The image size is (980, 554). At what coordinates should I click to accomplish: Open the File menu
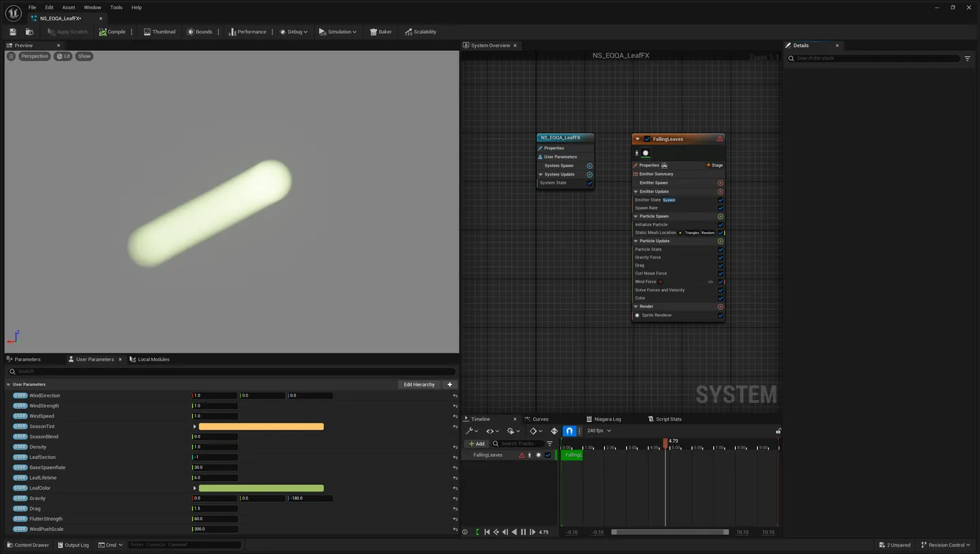(32, 7)
